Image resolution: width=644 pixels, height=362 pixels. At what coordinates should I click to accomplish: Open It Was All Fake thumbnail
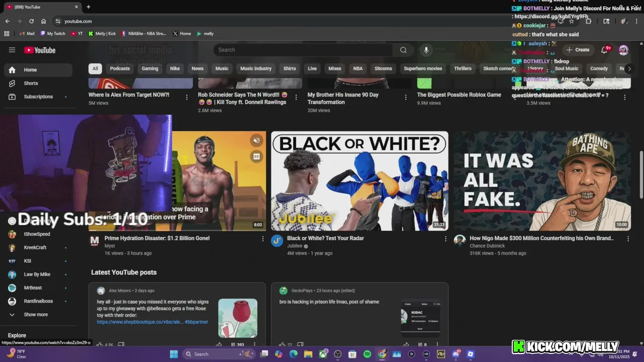click(542, 181)
